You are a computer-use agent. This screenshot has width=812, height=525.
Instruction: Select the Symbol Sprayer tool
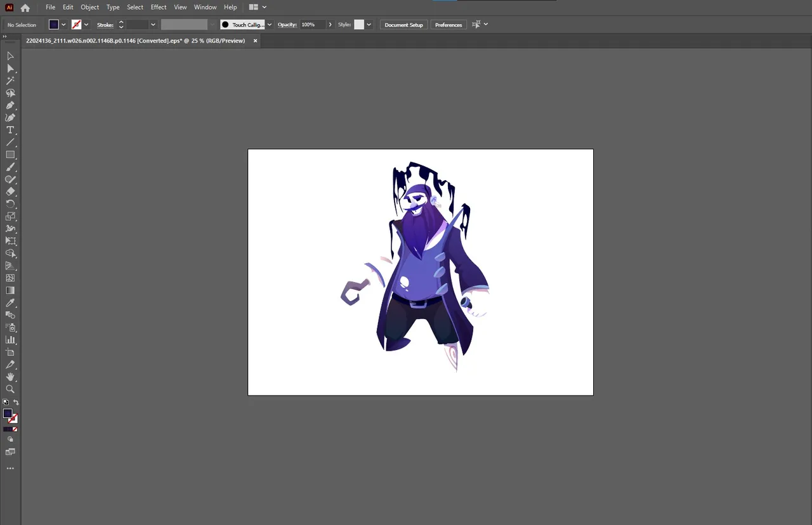[x=10, y=327]
